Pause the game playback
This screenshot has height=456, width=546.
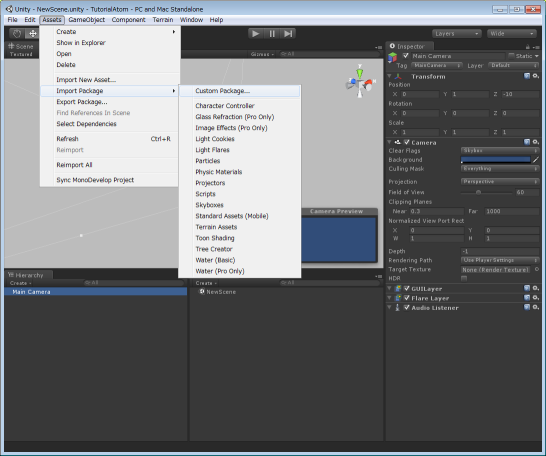click(272, 34)
